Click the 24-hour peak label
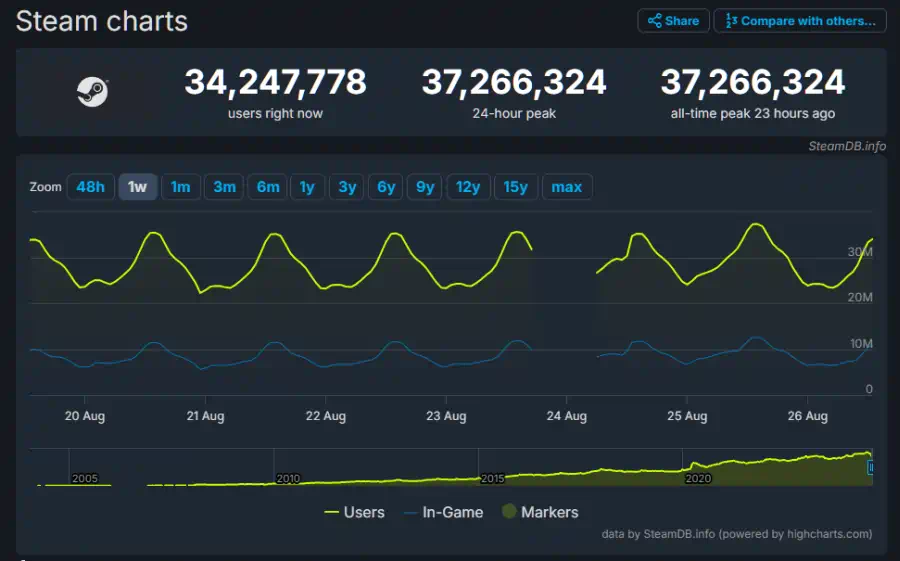This screenshot has width=900, height=561. pos(514,114)
